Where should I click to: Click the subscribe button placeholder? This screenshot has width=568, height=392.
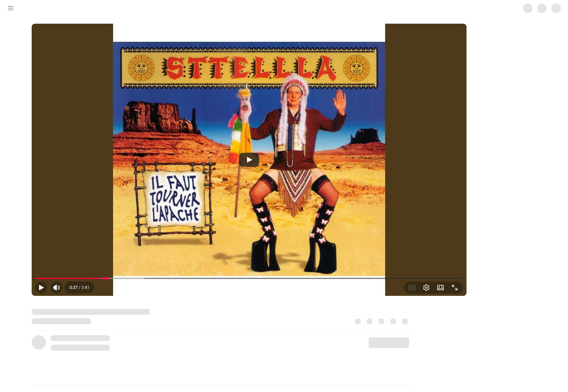pyautogui.click(x=389, y=343)
